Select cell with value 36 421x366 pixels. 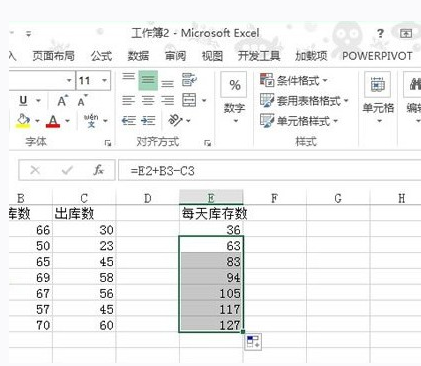(x=211, y=229)
